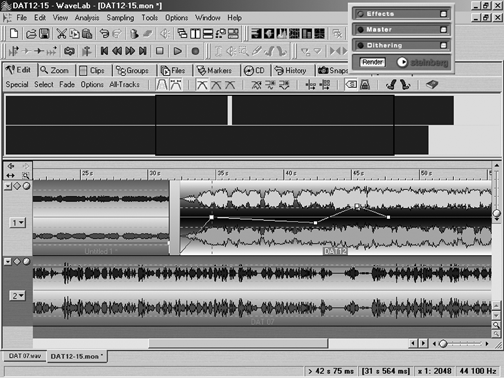This screenshot has width=504, height=378.
Task: Toggle the diamond solo button on track 2
Action: click(x=17, y=262)
